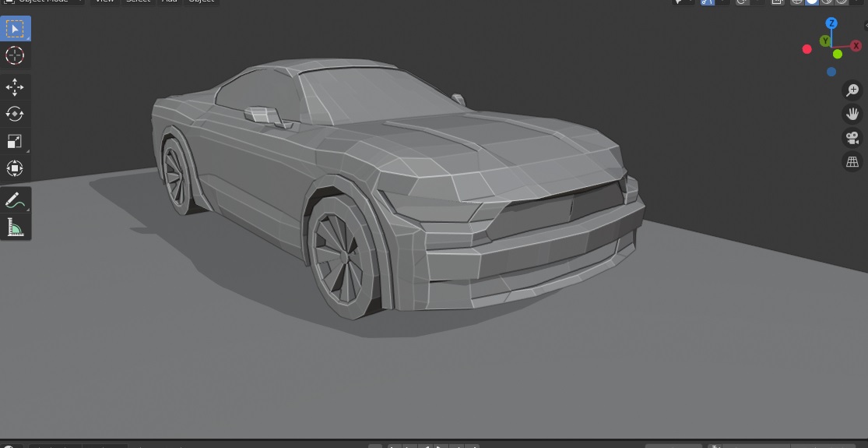
Task: Open the Object Mode dropdown
Action: click(43, 2)
